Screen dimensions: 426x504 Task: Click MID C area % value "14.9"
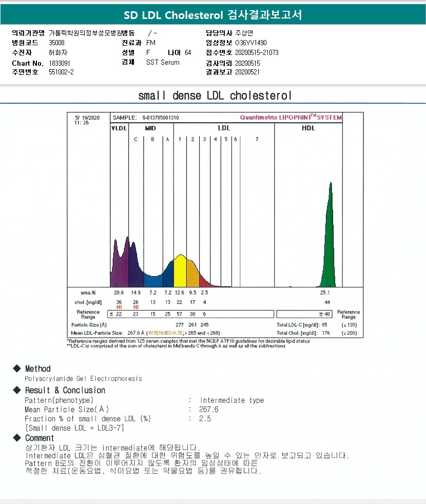(135, 293)
